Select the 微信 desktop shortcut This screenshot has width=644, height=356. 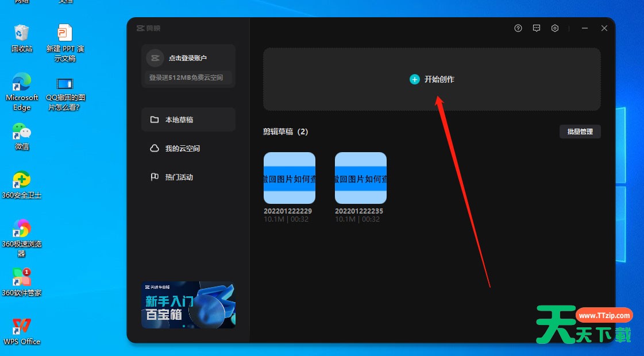click(22, 137)
